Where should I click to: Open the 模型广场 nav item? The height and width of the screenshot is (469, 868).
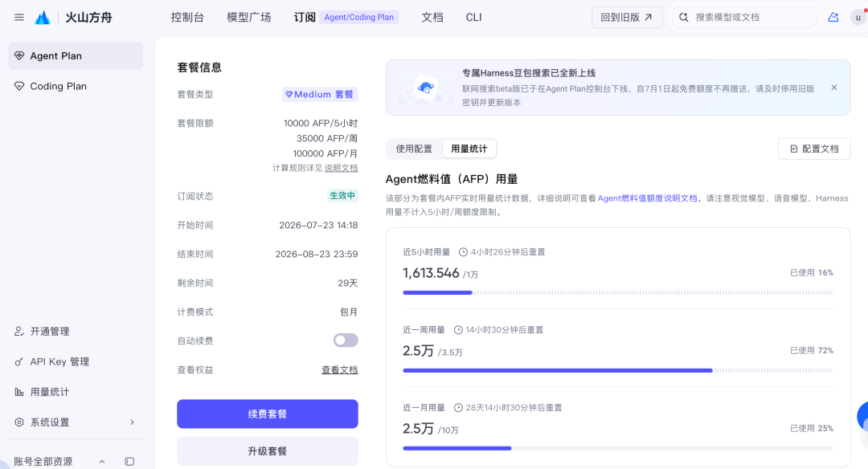(249, 17)
